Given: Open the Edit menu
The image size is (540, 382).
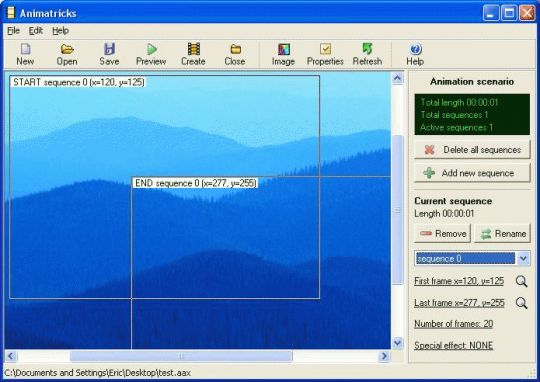Looking at the screenshot, I should (x=35, y=31).
